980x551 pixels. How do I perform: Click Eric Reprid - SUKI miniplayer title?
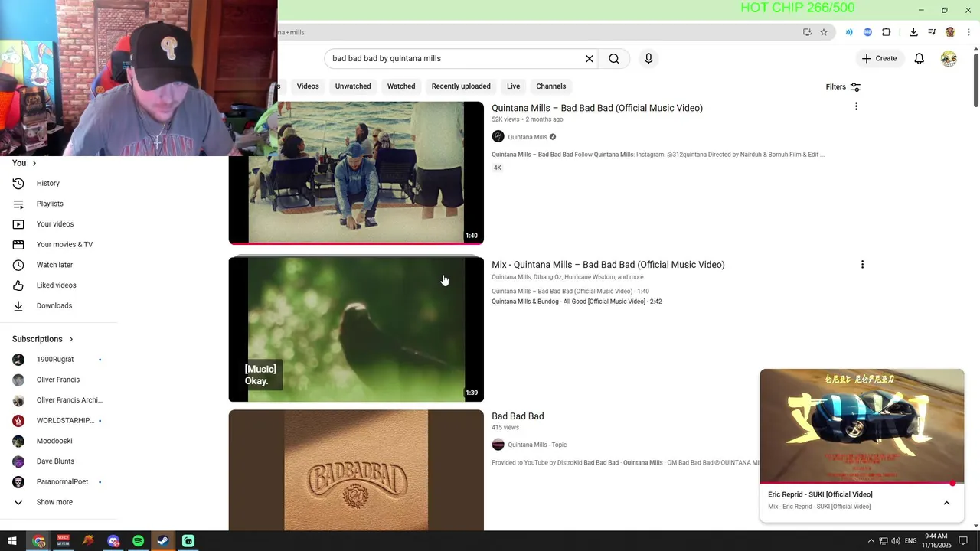[820, 494]
